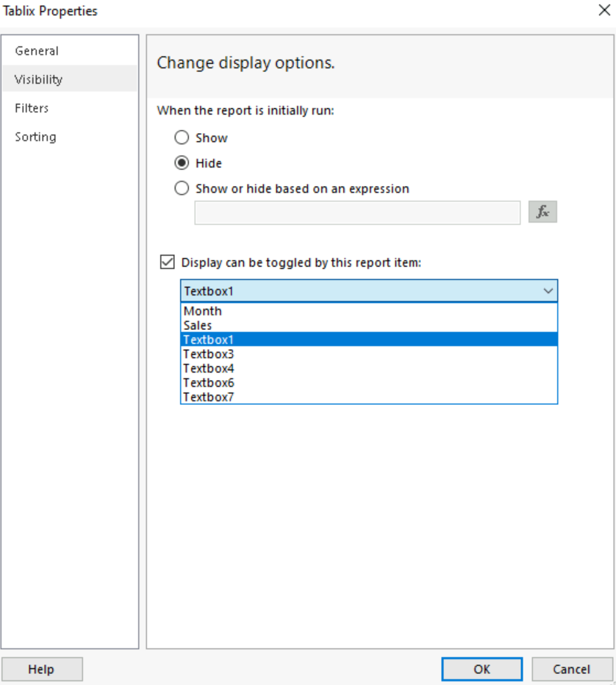Viewport: 616px width, 685px height.
Task: Uncheck Display can be toggled by this report item
Action: [168, 262]
